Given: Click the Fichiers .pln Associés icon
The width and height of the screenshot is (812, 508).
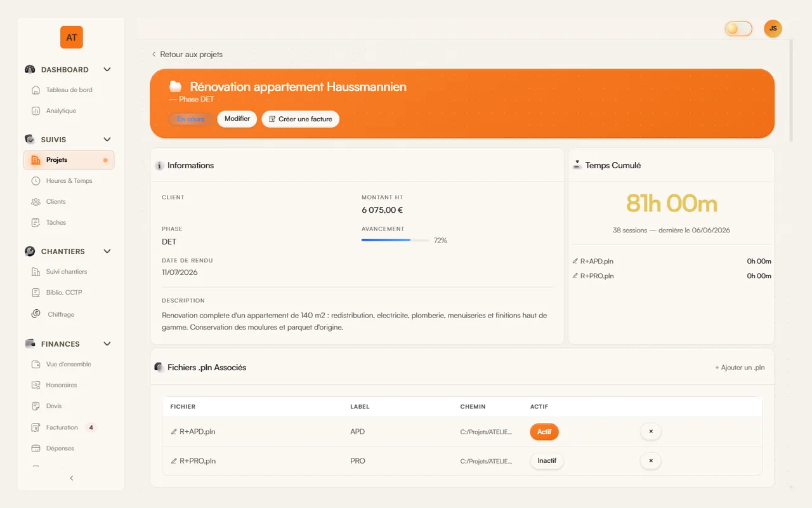Looking at the screenshot, I should 159,367.
